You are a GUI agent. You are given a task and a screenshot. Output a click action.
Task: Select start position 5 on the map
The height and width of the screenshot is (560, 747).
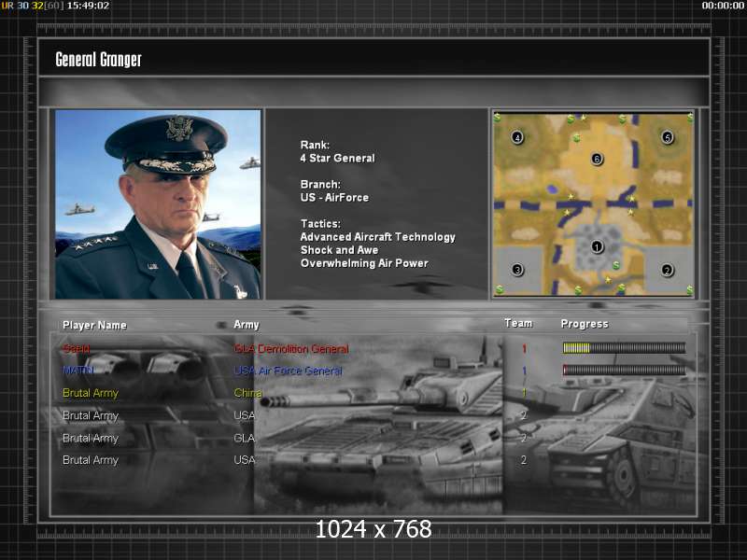click(667, 137)
